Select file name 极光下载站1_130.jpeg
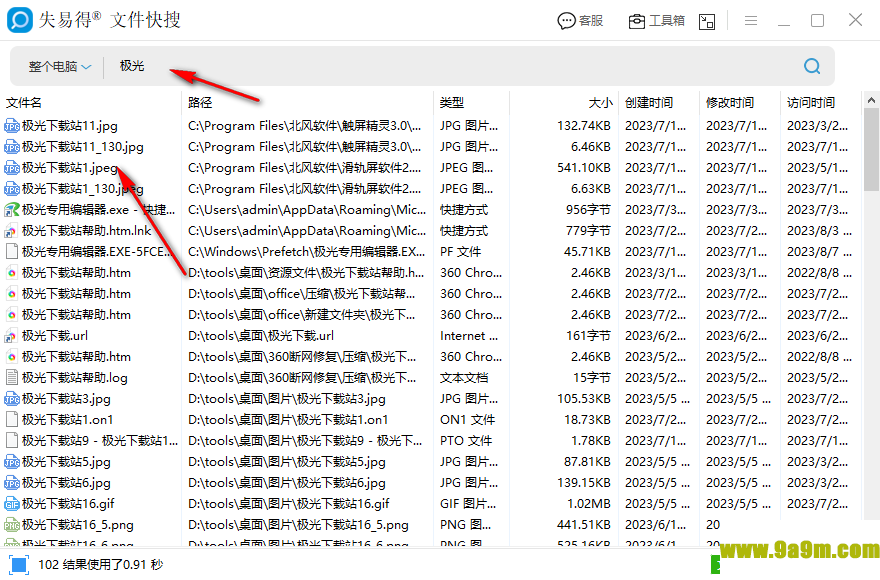 [82, 189]
